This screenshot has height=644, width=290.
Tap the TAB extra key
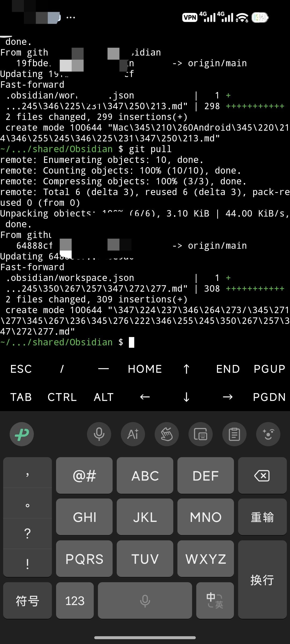tap(21, 397)
